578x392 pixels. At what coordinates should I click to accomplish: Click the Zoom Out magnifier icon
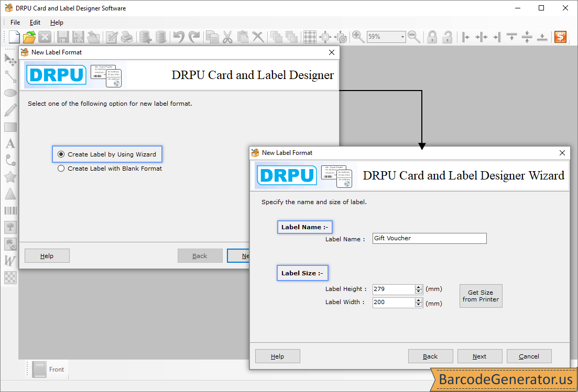pos(414,37)
